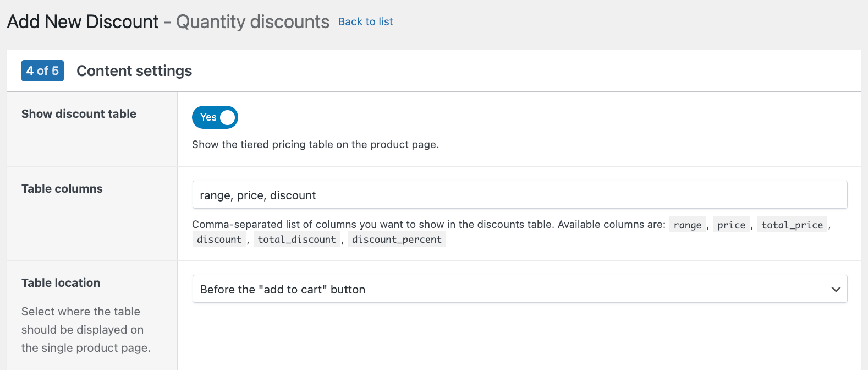The width and height of the screenshot is (868, 370).
Task: Click the Table columns label
Action: pyautogui.click(x=62, y=189)
